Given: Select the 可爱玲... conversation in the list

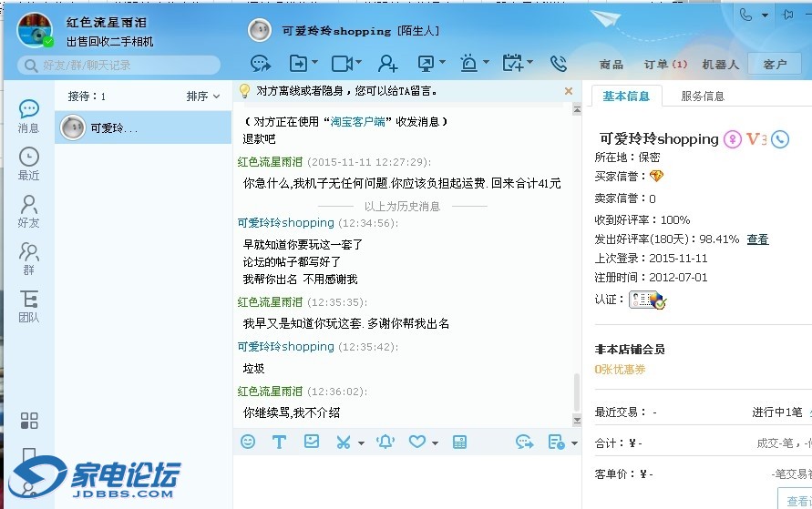Looking at the screenshot, I should point(143,127).
